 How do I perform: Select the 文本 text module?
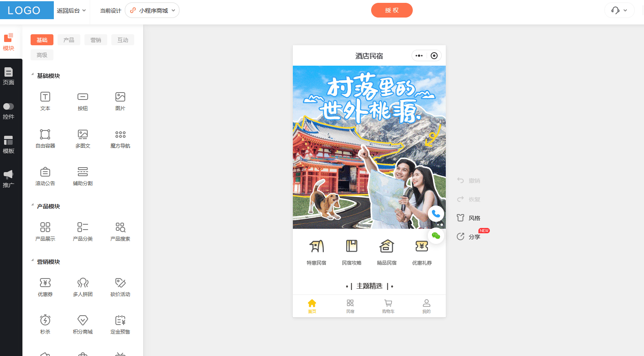click(45, 102)
